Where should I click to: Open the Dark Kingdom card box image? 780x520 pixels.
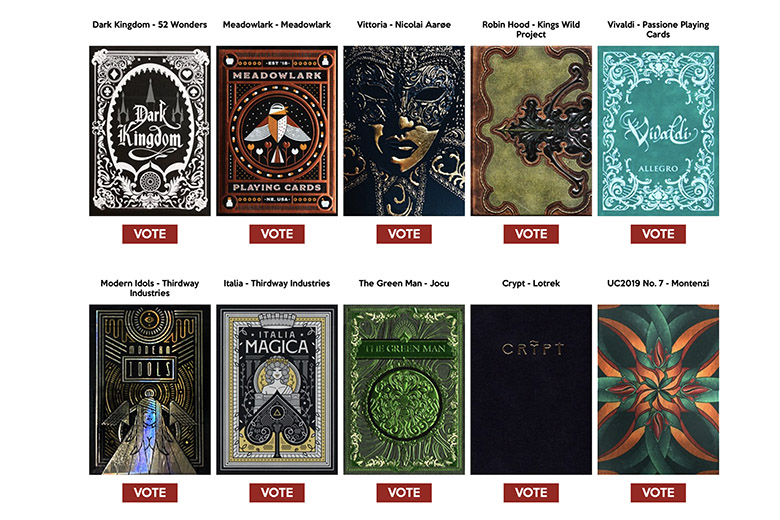(x=150, y=131)
